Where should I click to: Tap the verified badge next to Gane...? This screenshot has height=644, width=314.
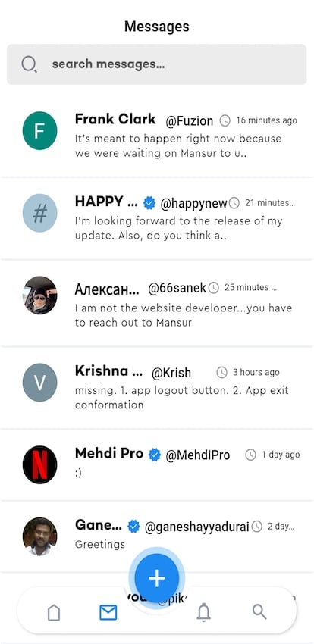(x=133, y=526)
